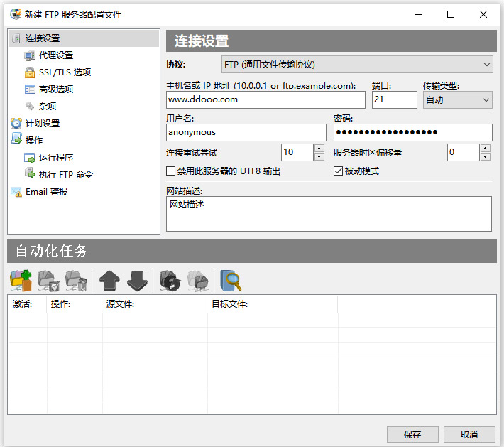Click the 保存 button

412,435
